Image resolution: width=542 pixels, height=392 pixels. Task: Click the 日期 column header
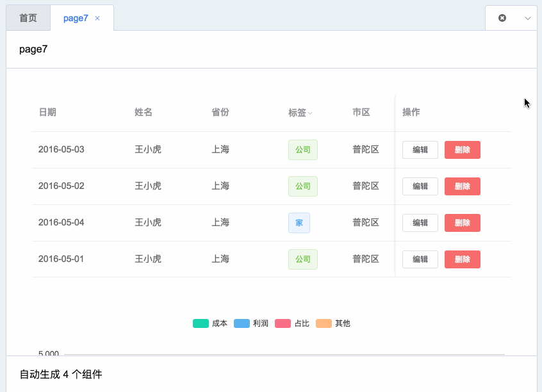coord(47,112)
